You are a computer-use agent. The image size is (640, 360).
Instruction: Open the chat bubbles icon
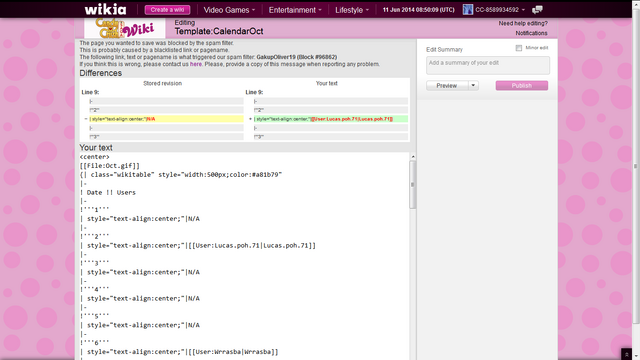538,9
